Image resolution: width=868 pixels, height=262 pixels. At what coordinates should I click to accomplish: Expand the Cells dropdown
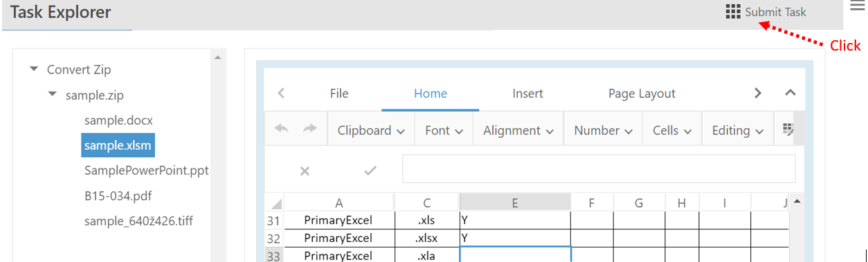click(x=672, y=130)
